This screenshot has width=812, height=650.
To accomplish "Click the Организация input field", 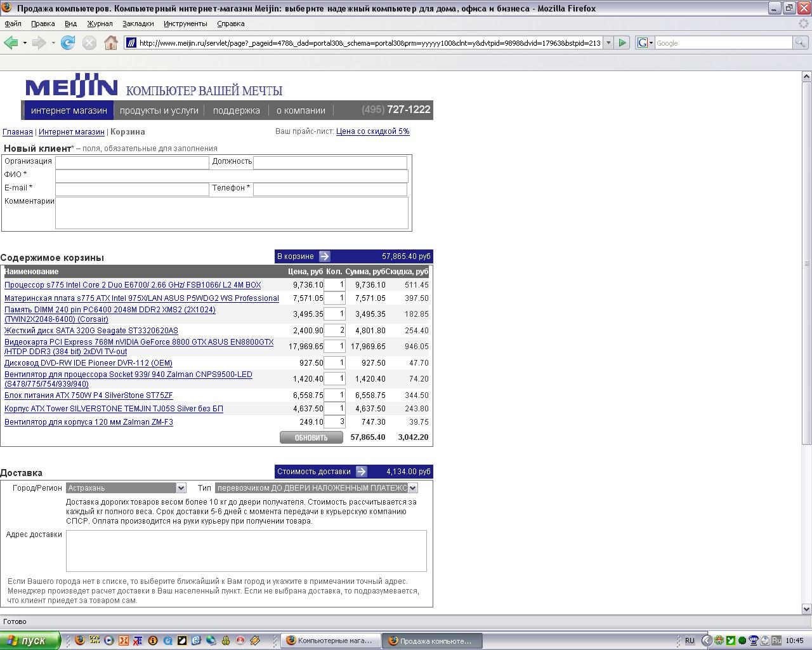I will click(x=132, y=162).
